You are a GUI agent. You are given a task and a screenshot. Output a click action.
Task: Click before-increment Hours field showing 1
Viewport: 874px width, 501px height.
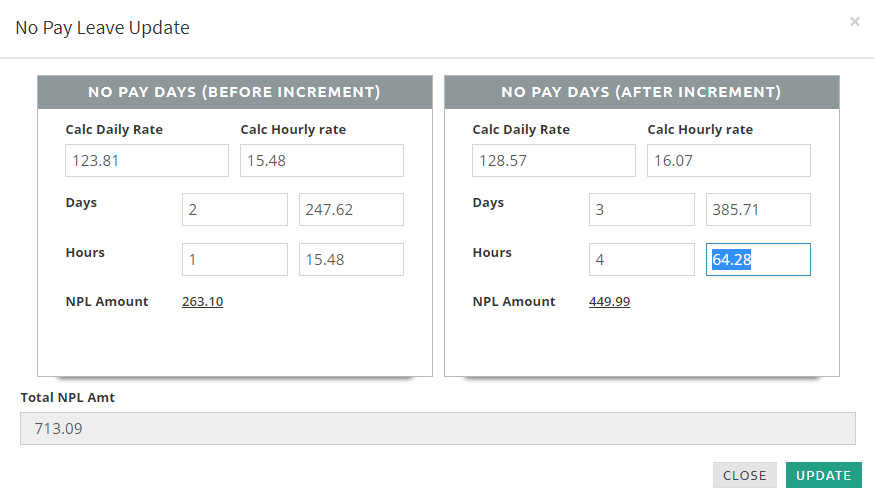[x=234, y=259]
